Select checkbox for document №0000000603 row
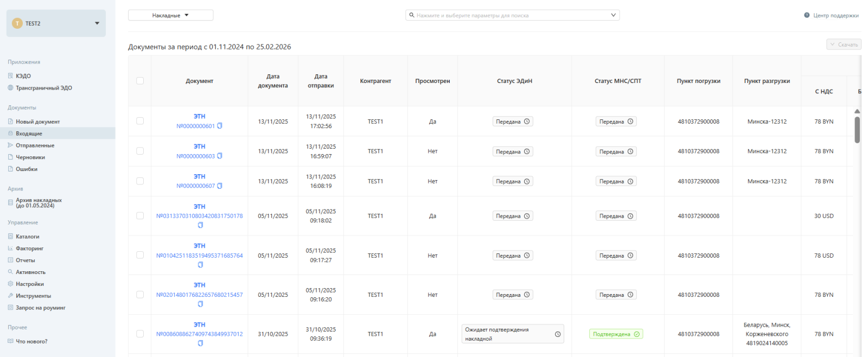The image size is (868, 357). pos(140,151)
